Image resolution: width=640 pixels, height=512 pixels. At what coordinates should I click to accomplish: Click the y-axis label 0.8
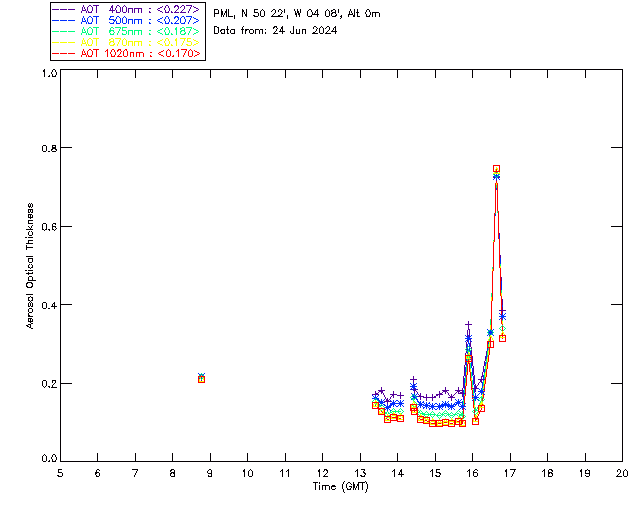pyautogui.click(x=49, y=148)
